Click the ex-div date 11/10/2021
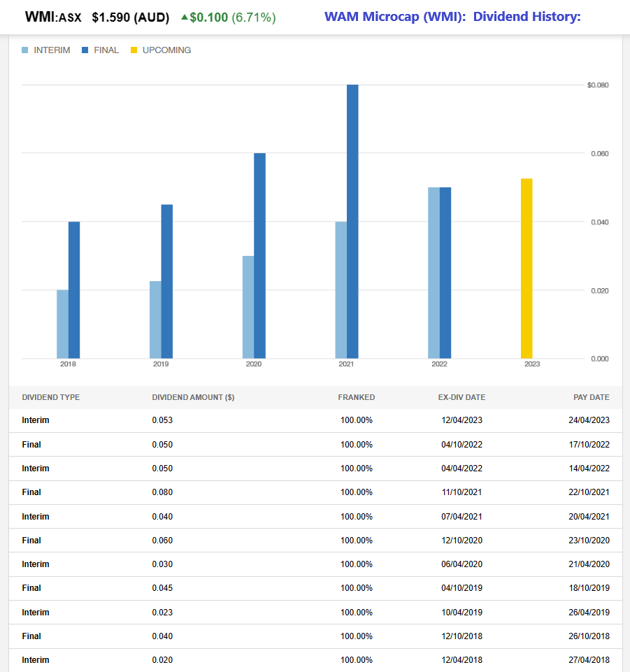Screen dimensions: 630x672 pos(462,492)
